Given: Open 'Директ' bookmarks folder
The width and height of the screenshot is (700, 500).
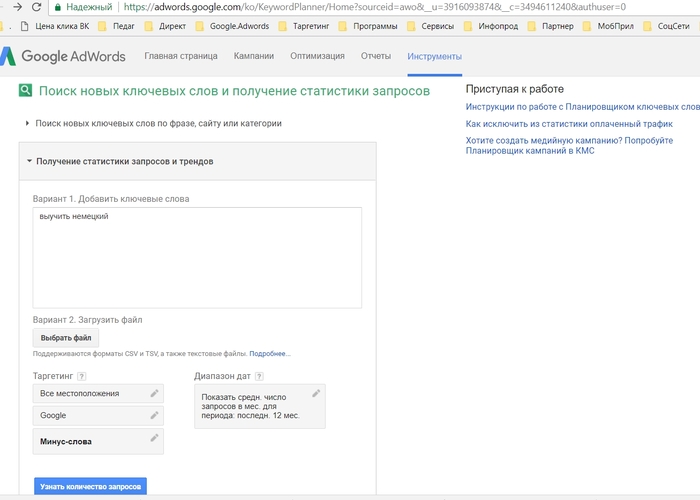Looking at the screenshot, I should click(166, 26).
